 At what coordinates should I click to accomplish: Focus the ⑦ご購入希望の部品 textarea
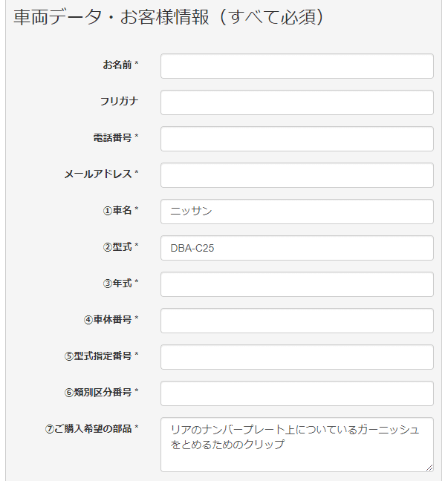coord(296,444)
